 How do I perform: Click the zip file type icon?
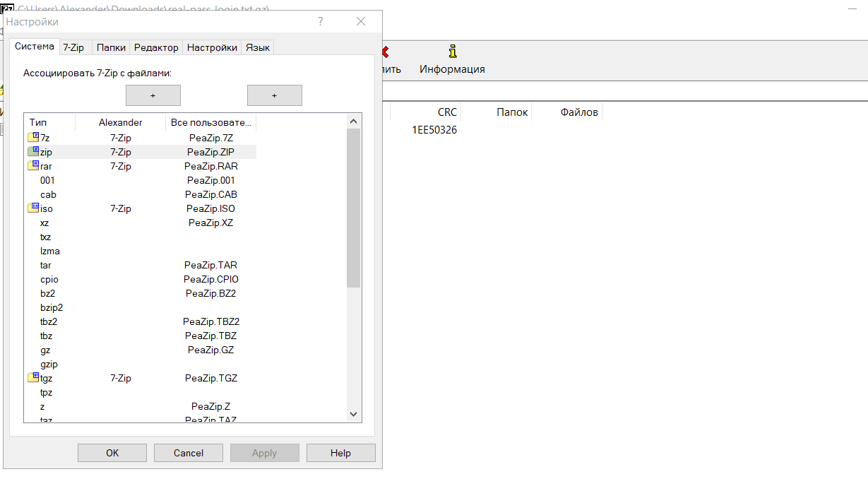coord(33,151)
